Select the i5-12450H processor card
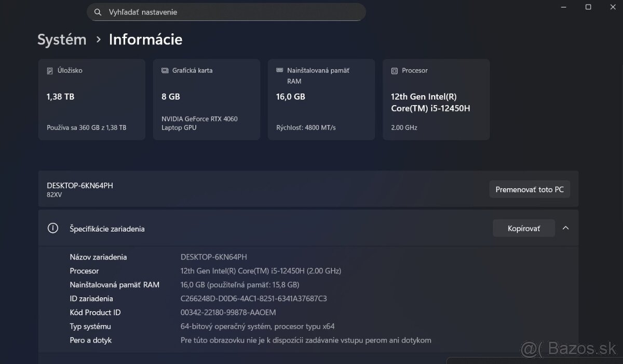Image resolution: width=623 pixels, height=364 pixels. tap(436, 100)
